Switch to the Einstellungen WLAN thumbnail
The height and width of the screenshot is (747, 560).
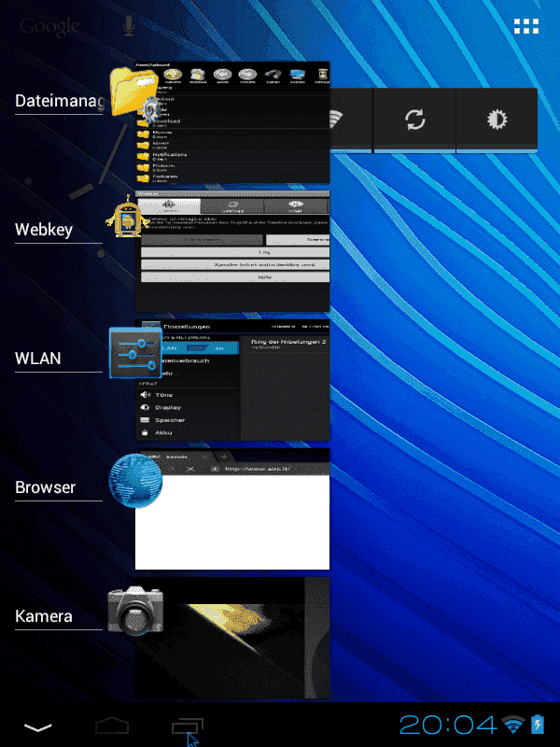click(x=232, y=380)
